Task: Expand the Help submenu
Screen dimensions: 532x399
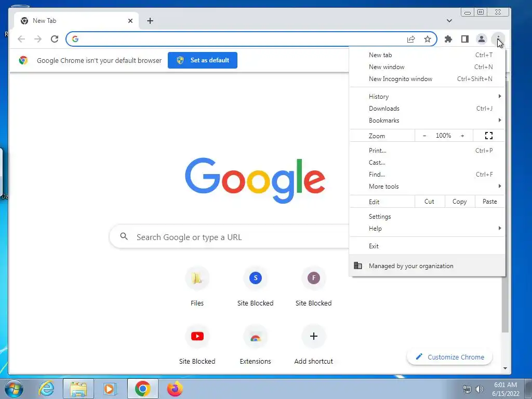Action: [427, 229]
